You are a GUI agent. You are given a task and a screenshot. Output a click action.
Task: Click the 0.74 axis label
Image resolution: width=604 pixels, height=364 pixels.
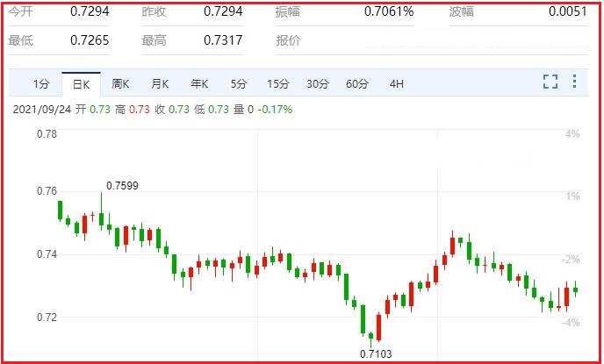[x=47, y=254]
